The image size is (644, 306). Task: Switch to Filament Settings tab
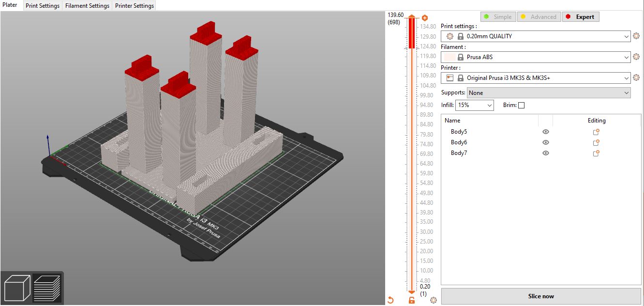[x=87, y=6]
